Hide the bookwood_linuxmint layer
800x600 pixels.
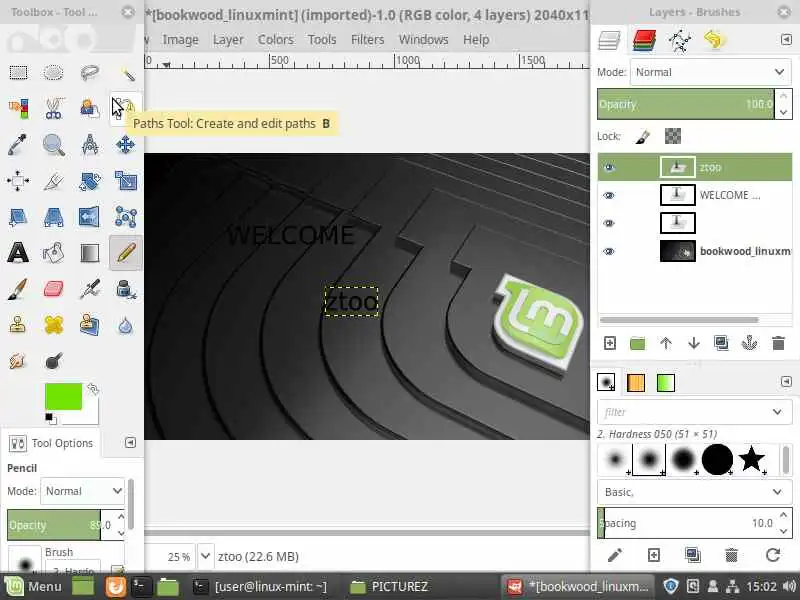click(x=609, y=251)
